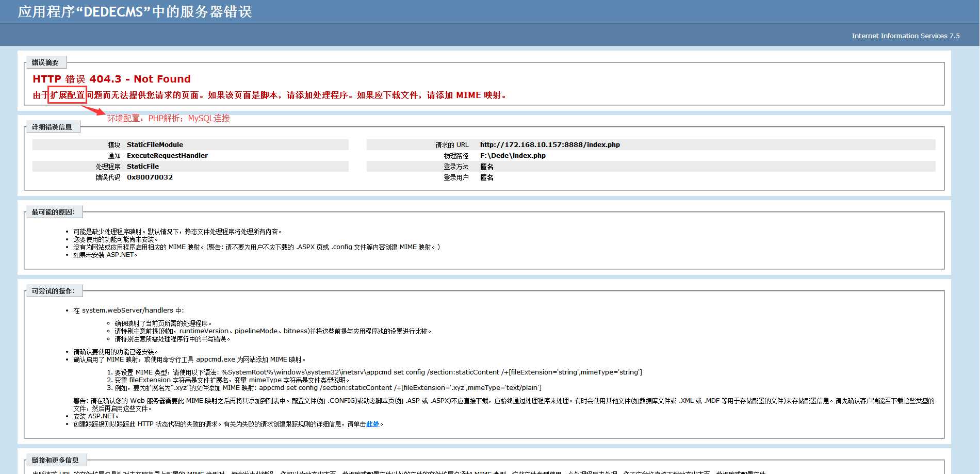Click the 处理程序 label
This screenshot has height=474, width=980.
click(x=108, y=167)
